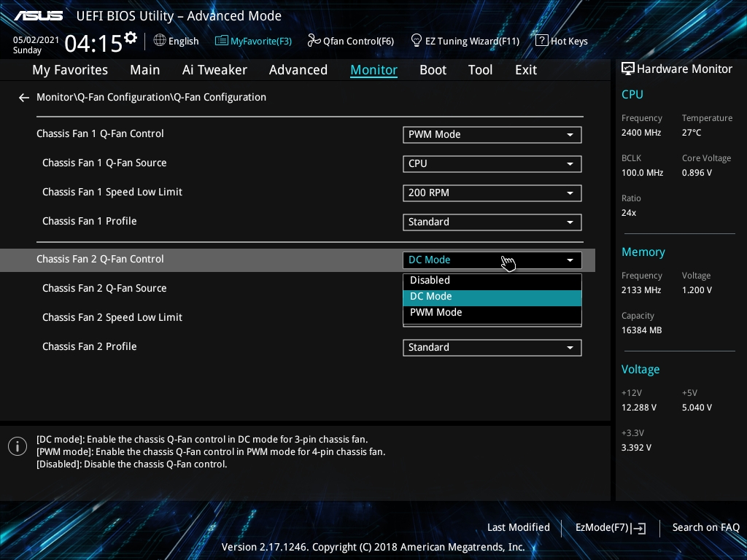The image size is (747, 560).
Task: Click the +12V reading 12.288 V
Action: point(638,408)
